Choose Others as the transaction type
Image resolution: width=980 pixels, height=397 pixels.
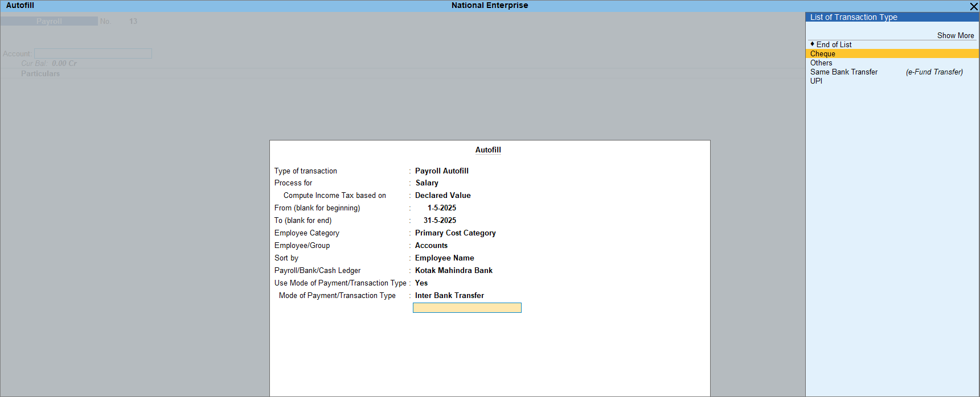(x=821, y=63)
